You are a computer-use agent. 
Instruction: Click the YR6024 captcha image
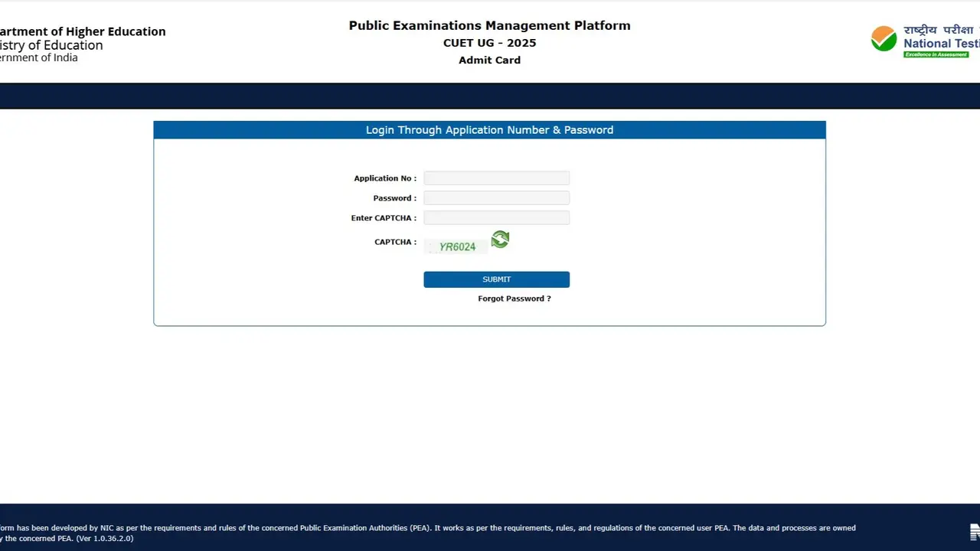click(456, 246)
